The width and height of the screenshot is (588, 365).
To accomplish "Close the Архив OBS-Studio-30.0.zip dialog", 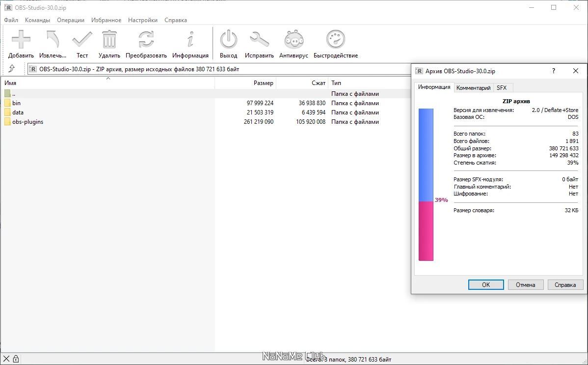I will [x=576, y=71].
